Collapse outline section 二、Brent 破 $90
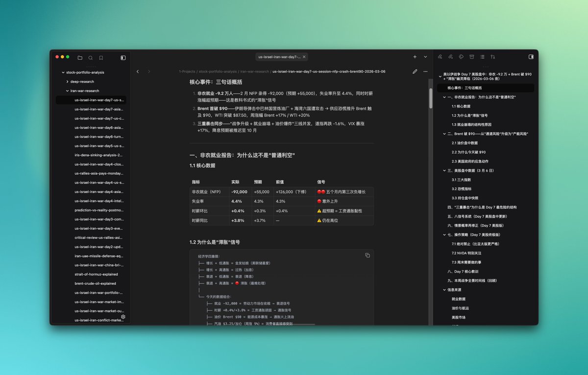Viewport: 588px width, 375px height. point(444,134)
